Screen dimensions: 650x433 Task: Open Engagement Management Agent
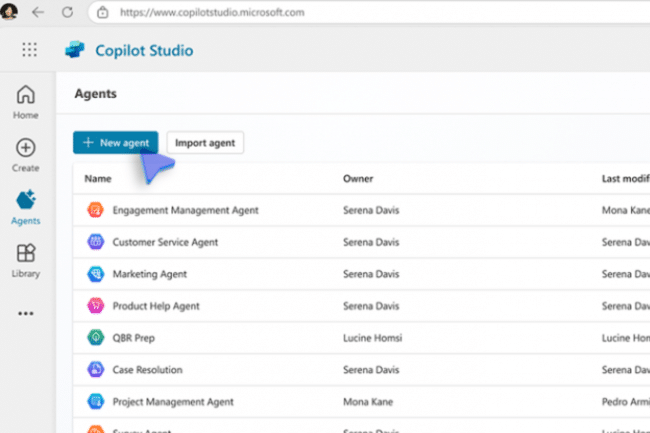pos(185,210)
